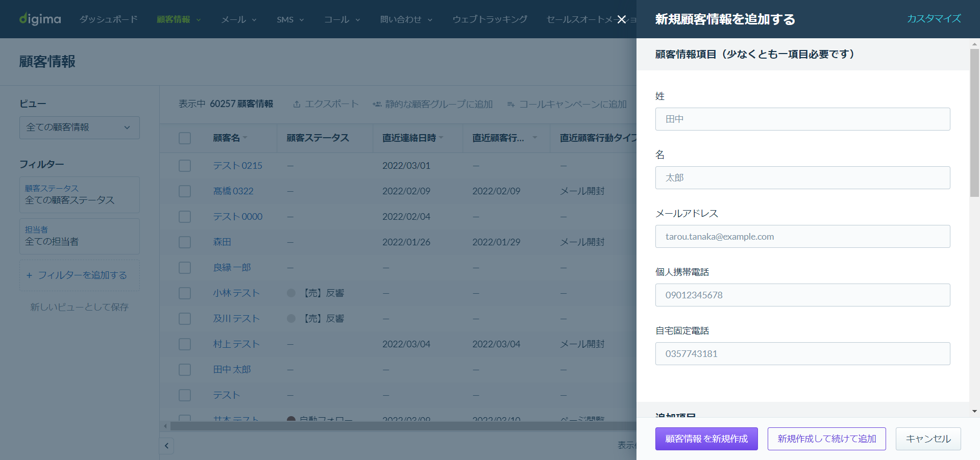Expand the 顧客ステータス filter
This screenshot has height=460, width=980.
point(80,195)
